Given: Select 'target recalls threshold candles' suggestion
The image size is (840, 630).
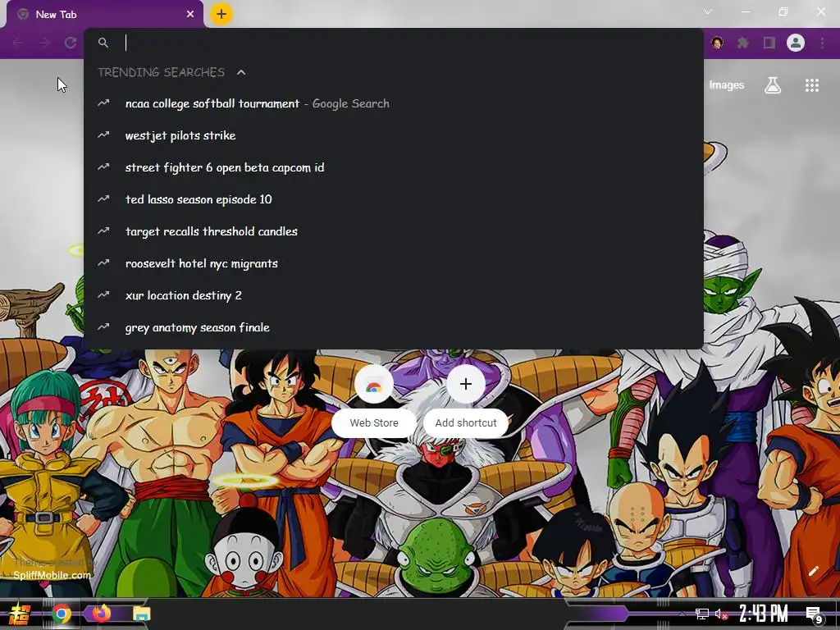Looking at the screenshot, I should (393, 231).
